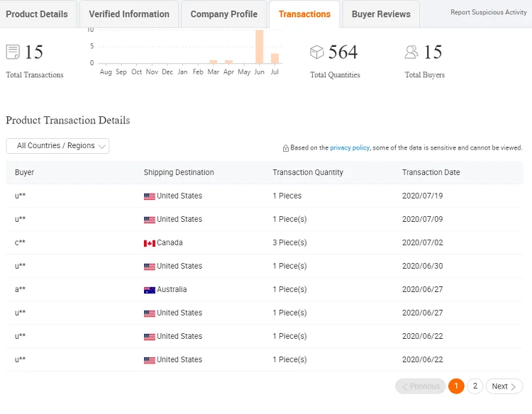
Task: Click the Total Quantities box icon
Action: [317, 52]
